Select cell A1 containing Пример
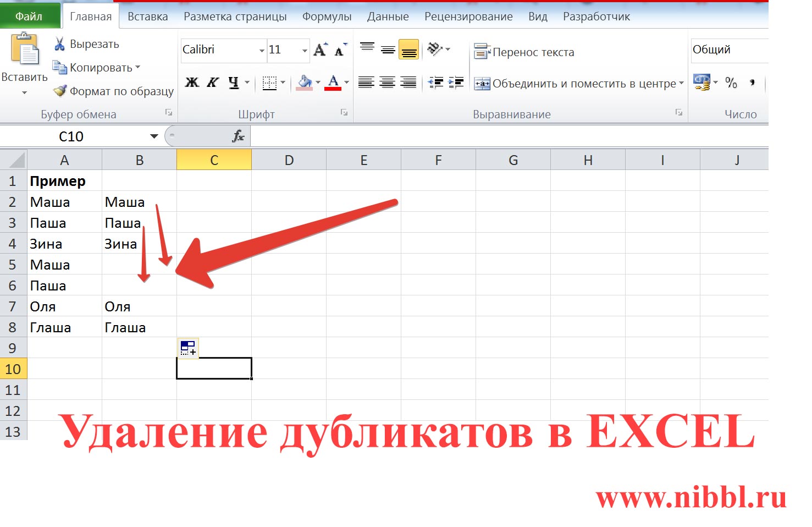The width and height of the screenshot is (812, 527). click(64, 181)
